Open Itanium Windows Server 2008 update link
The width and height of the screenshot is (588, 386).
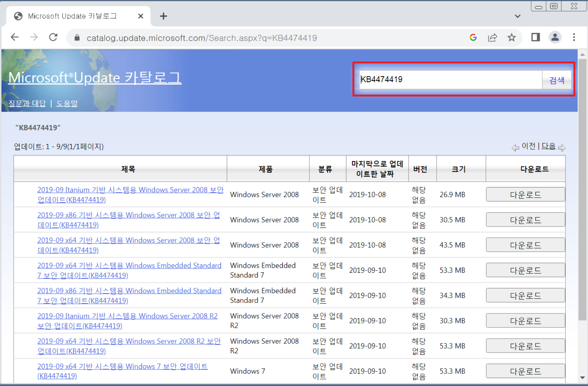coord(130,194)
